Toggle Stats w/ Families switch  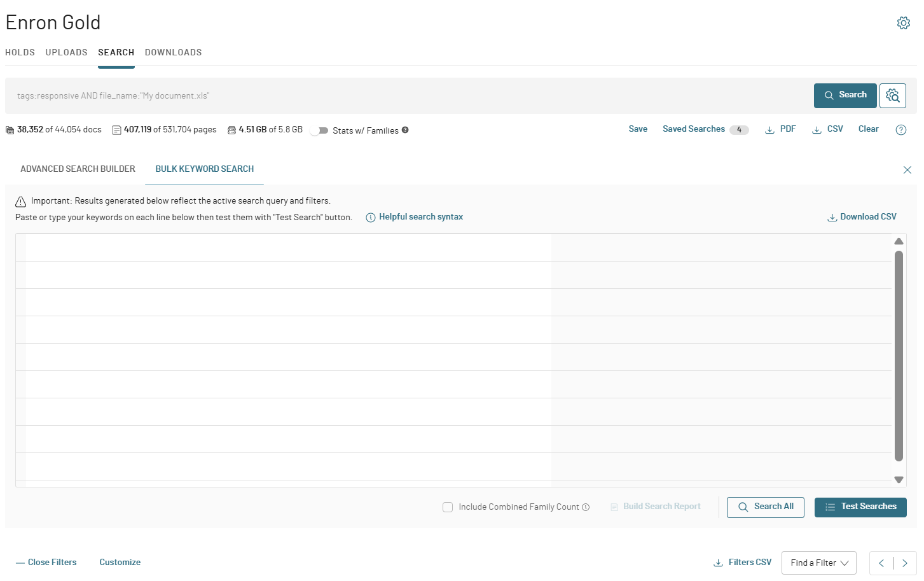pos(319,130)
